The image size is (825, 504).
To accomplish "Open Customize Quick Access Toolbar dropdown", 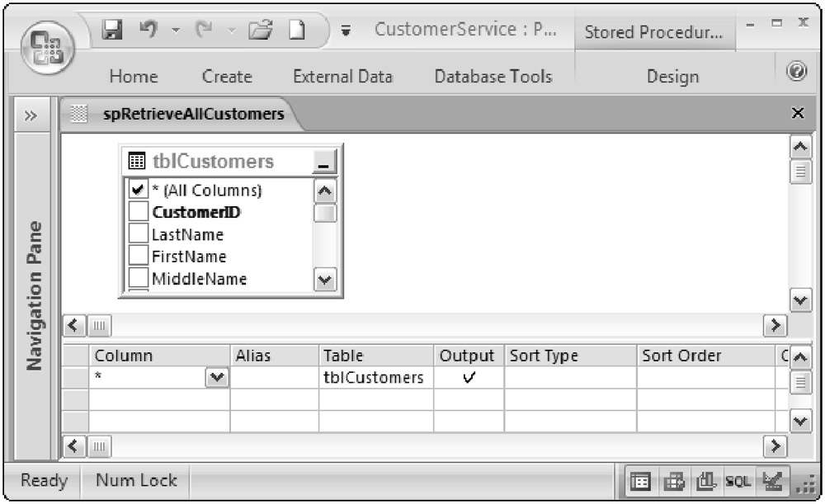I will coord(346,32).
